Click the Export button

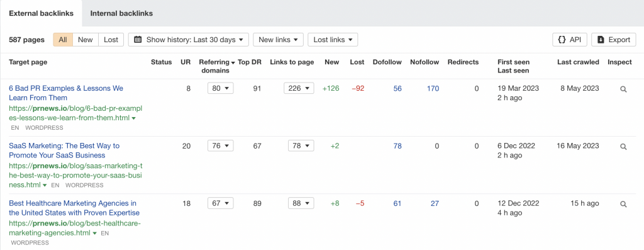point(614,40)
